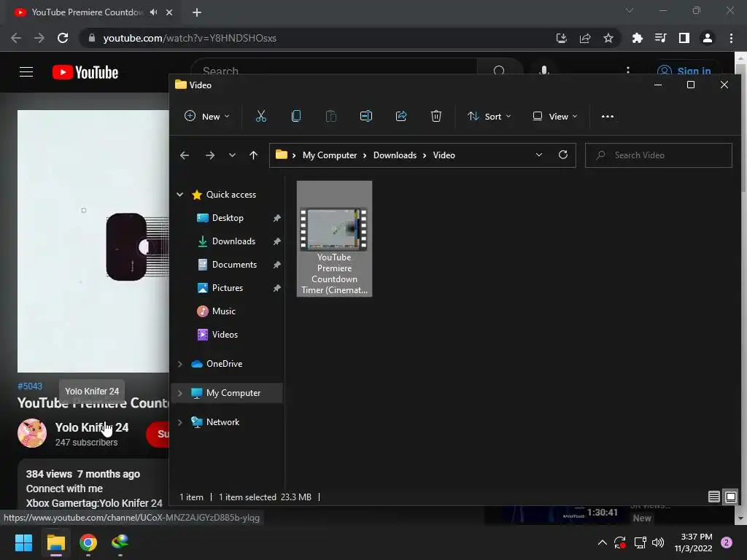Image resolution: width=747 pixels, height=560 pixels.
Task: Click the volume icon in system tray
Action: 658,542
